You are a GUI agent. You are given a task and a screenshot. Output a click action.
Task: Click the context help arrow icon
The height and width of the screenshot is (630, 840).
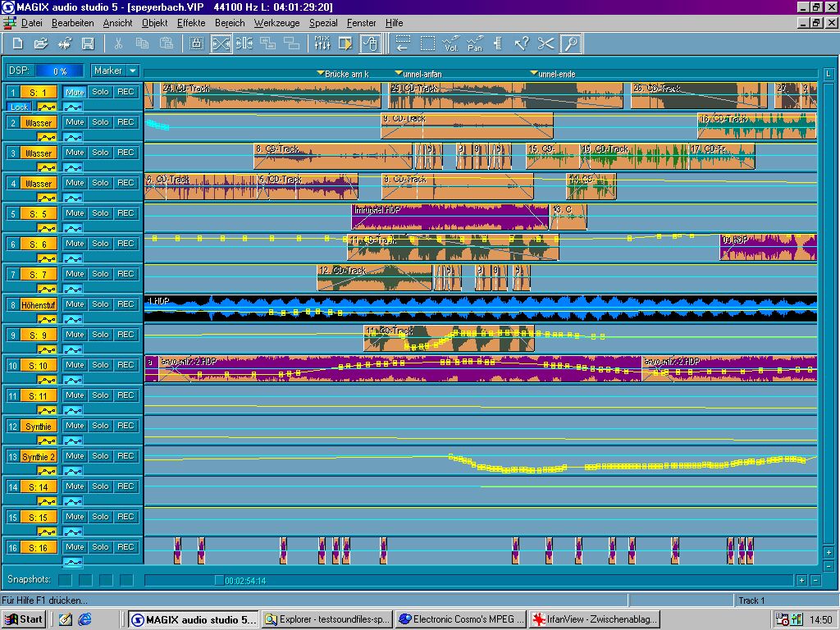pyautogui.click(x=522, y=44)
